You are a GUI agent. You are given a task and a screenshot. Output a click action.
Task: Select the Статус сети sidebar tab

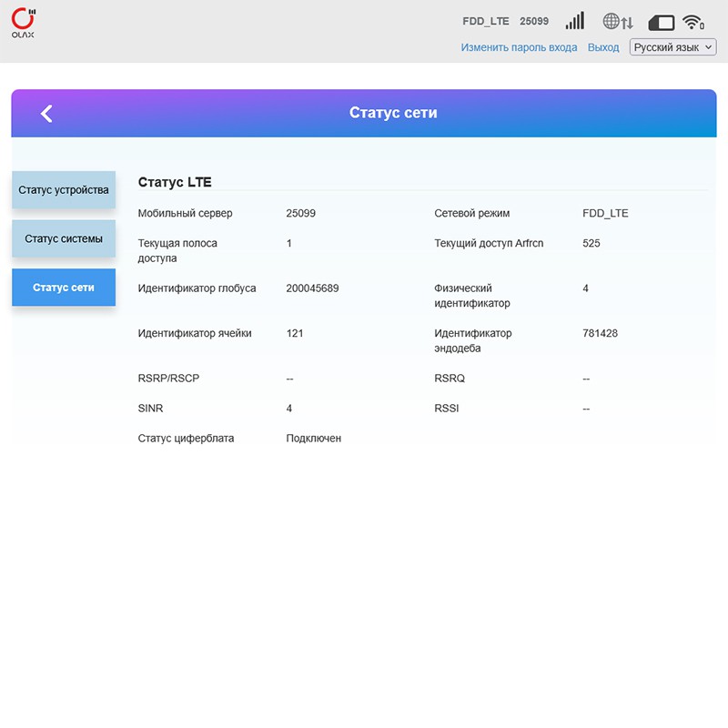64,288
